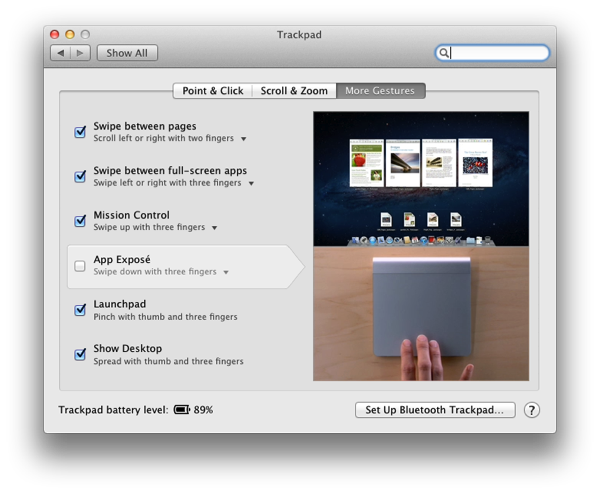The image size is (600, 494).
Task: Click 'Pinch with thumb and three fingers' text
Action: click(x=165, y=317)
